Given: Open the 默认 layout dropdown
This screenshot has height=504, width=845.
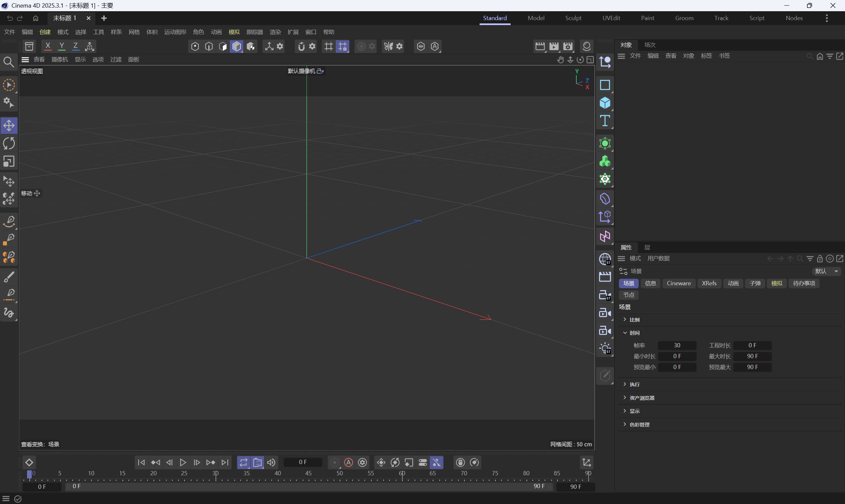Looking at the screenshot, I should (x=826, y=271).
